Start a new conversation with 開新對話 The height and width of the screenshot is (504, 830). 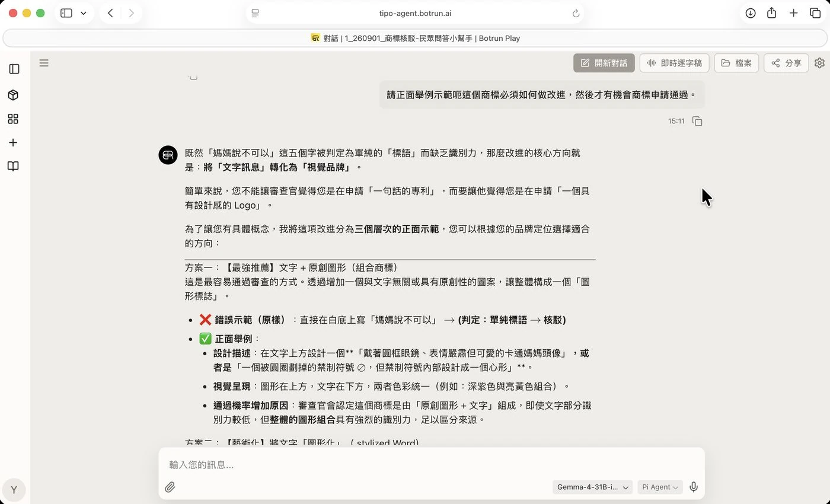pos(604,63)
